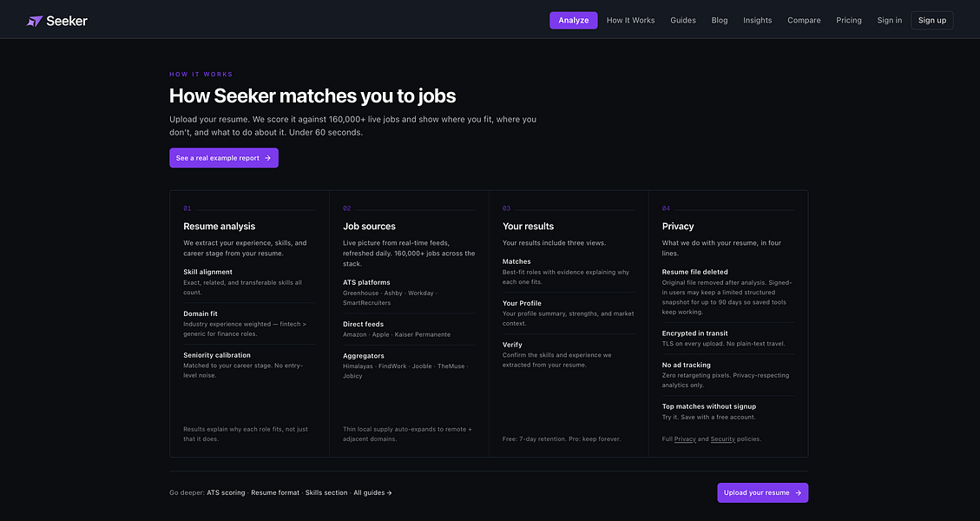Open the Seeker home wordmark
The height and width of the screenshot is (521, 980).
[67, 21]
